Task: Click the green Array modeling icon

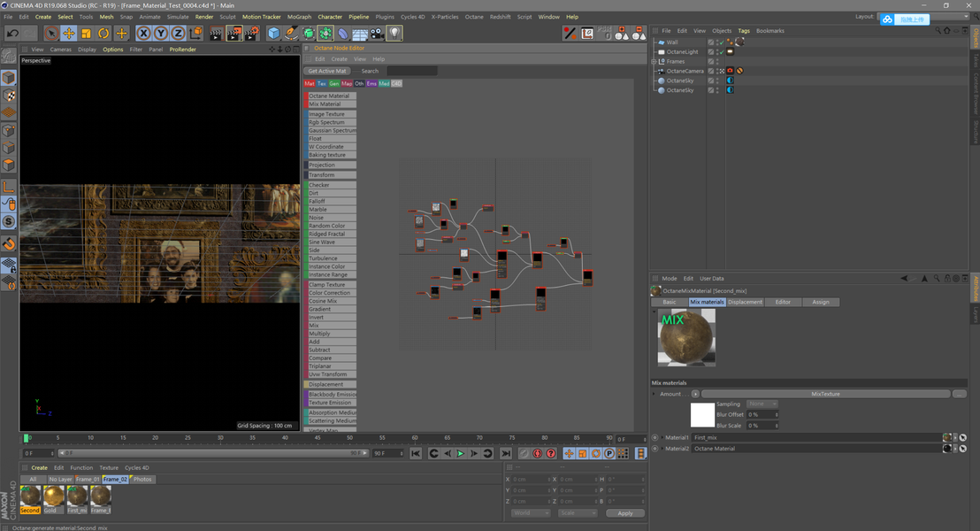Action: pos(325,33)
